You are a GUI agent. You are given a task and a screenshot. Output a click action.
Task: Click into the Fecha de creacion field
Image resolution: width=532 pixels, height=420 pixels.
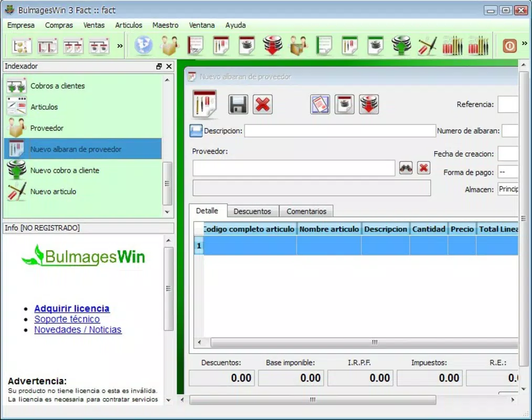click(508, 153)
